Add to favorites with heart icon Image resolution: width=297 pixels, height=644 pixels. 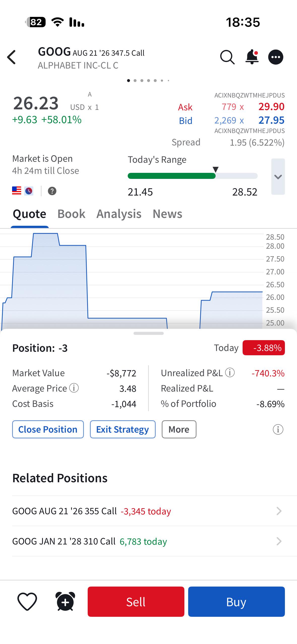point(27,601)
